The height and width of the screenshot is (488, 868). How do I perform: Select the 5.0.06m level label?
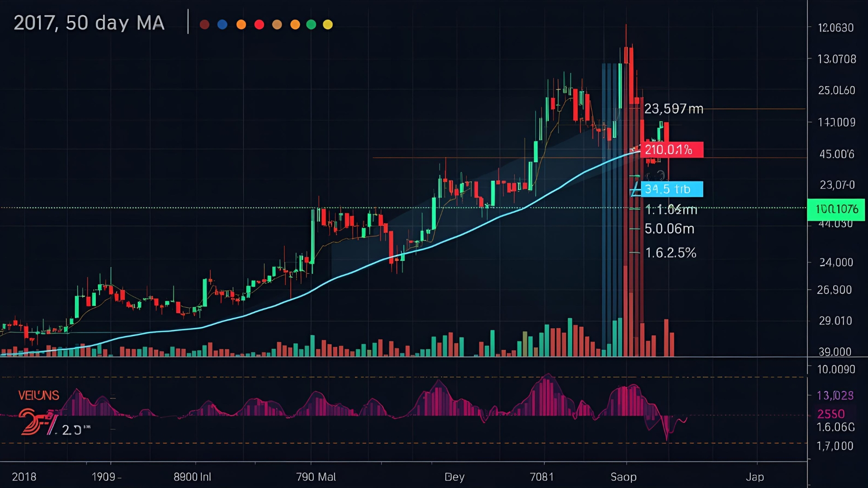click(669, 229)
